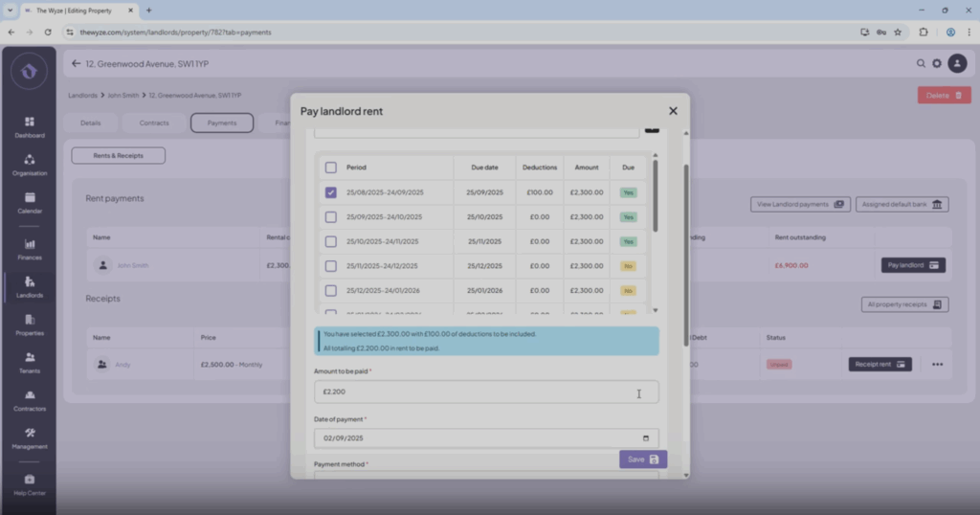
Task: Go to Calendar in sidebar
Action: pyautogui.click(x=29, y=202)
